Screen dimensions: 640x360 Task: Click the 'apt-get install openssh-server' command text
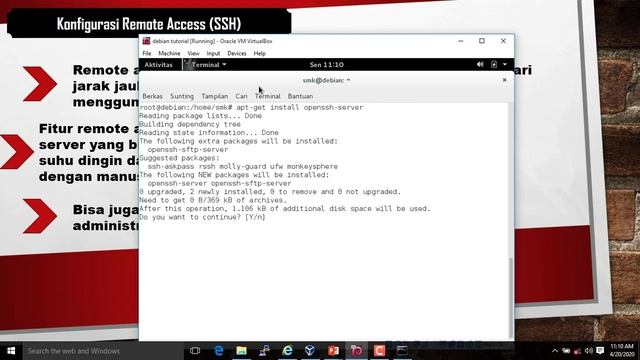(300, 107)
